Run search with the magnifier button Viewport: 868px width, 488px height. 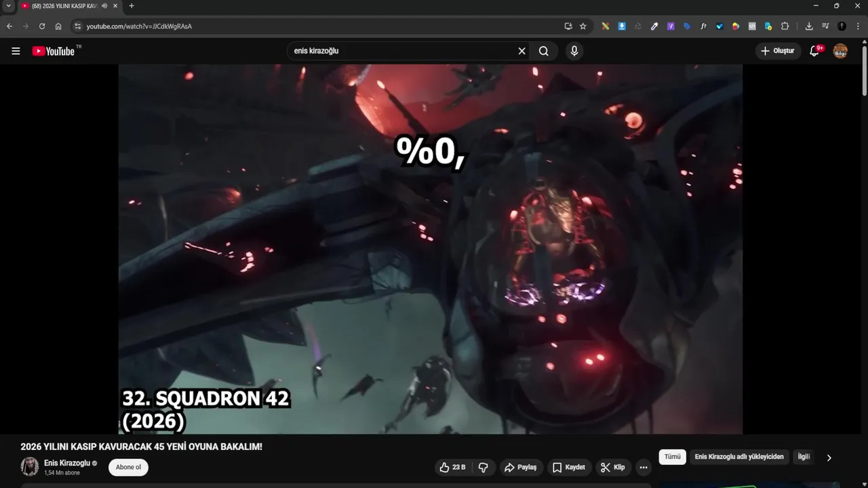[544, 51]
